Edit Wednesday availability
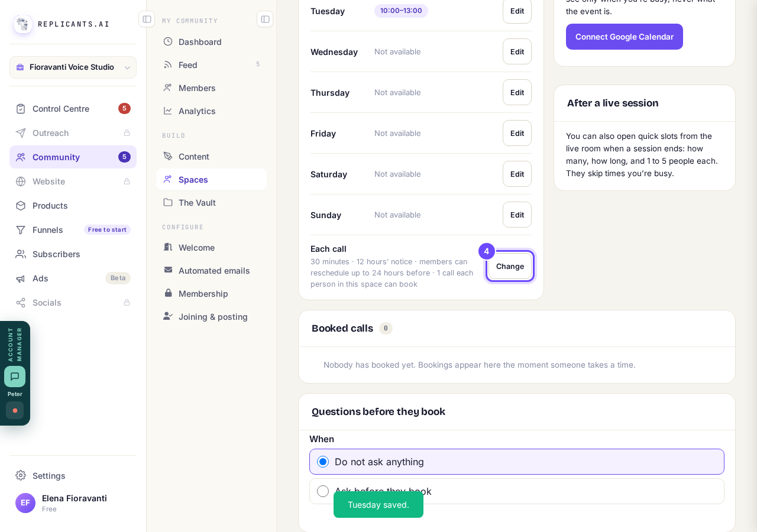This screenshot has width=757, height=532. point(517,51)
